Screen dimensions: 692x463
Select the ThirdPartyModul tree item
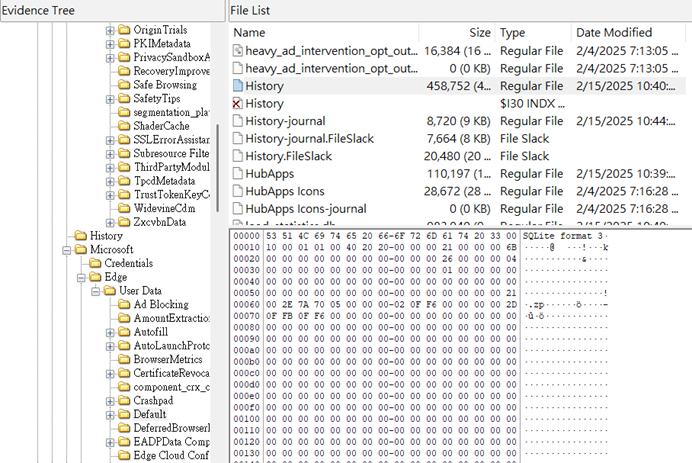click(x=172, y=167)
